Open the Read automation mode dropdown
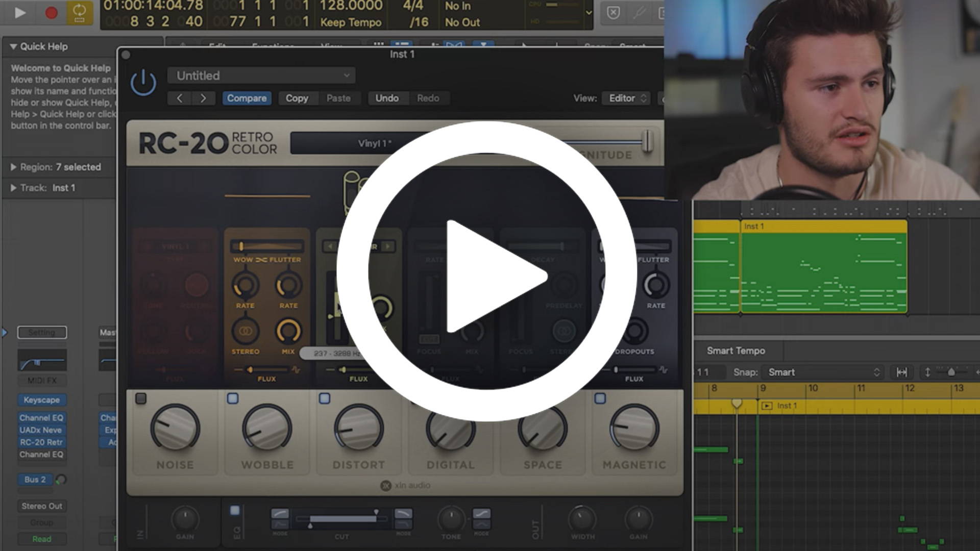The width and height of the screenshot is (980, 551). point(42,539)
